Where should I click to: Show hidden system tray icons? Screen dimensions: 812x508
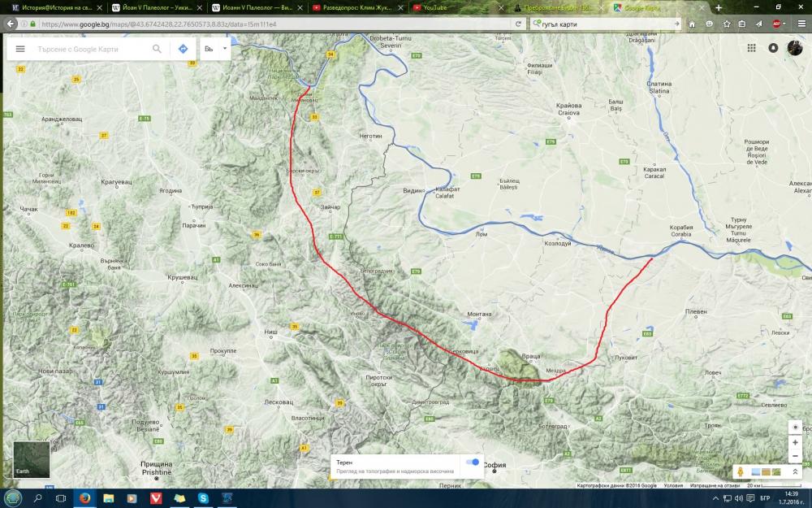coord(715,499)
